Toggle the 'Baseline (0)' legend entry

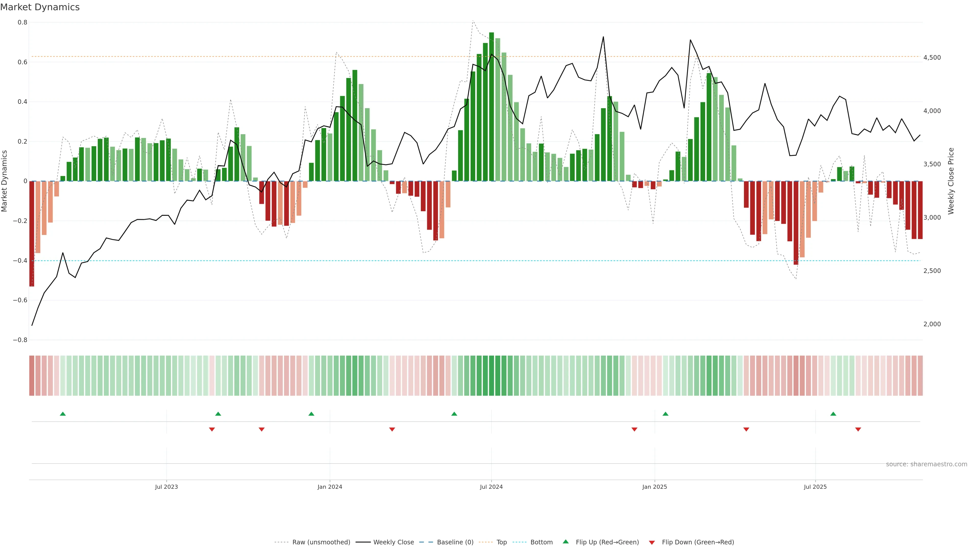coord(455,542)
